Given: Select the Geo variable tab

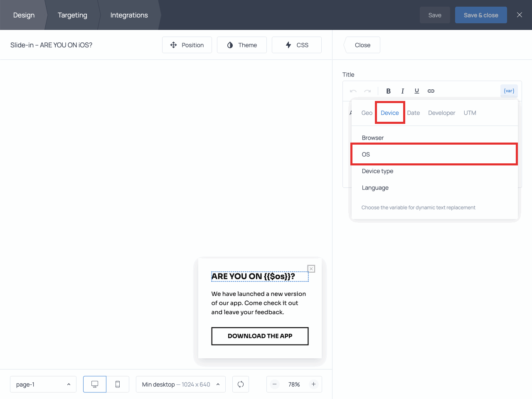Looking at the screenshot, I should (367, 113).
